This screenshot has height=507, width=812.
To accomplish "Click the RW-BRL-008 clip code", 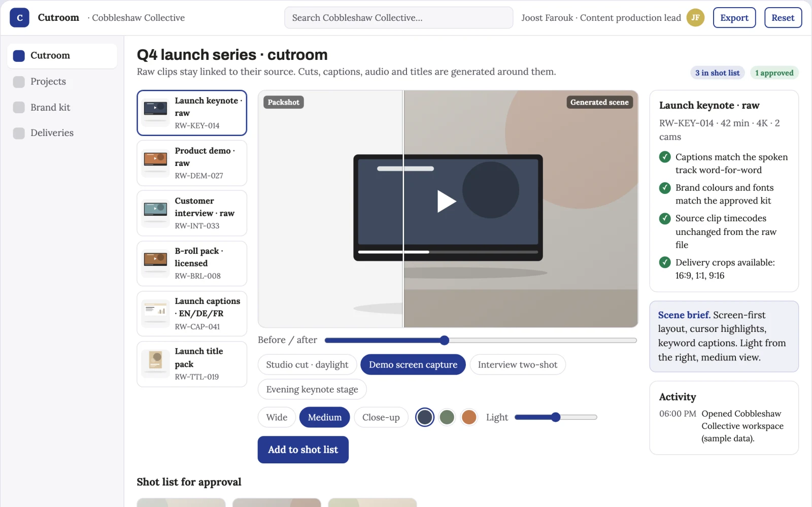I will pos(197,276).
